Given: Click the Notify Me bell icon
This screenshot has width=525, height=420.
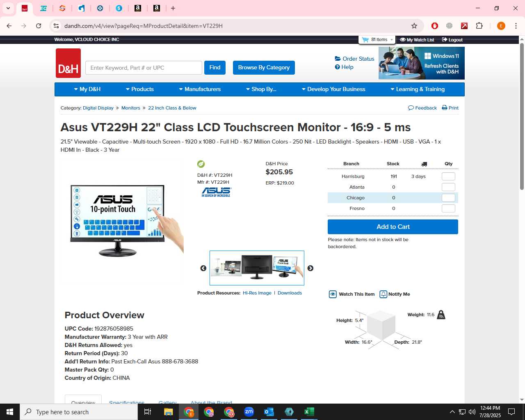Looking at the screenshot, I should tap(383, 294).
